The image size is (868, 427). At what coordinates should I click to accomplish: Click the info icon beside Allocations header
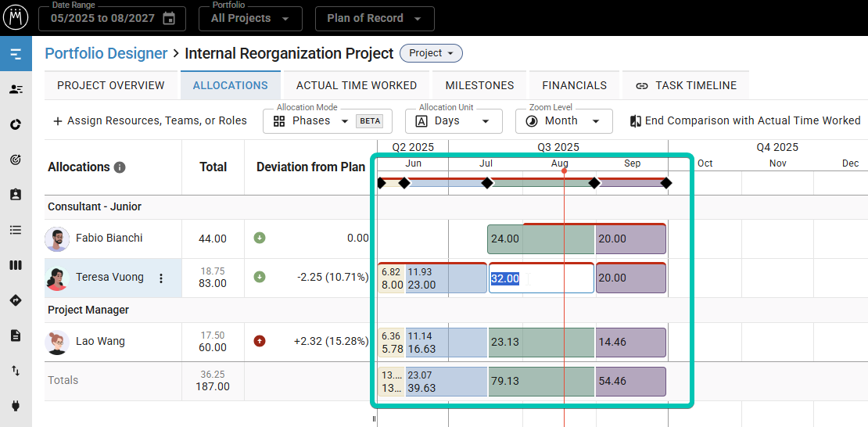(120, 167)
